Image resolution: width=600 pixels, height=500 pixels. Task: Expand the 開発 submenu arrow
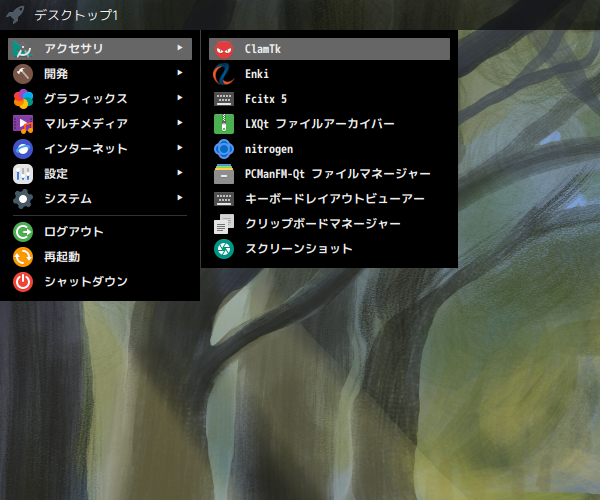[180, 73]
